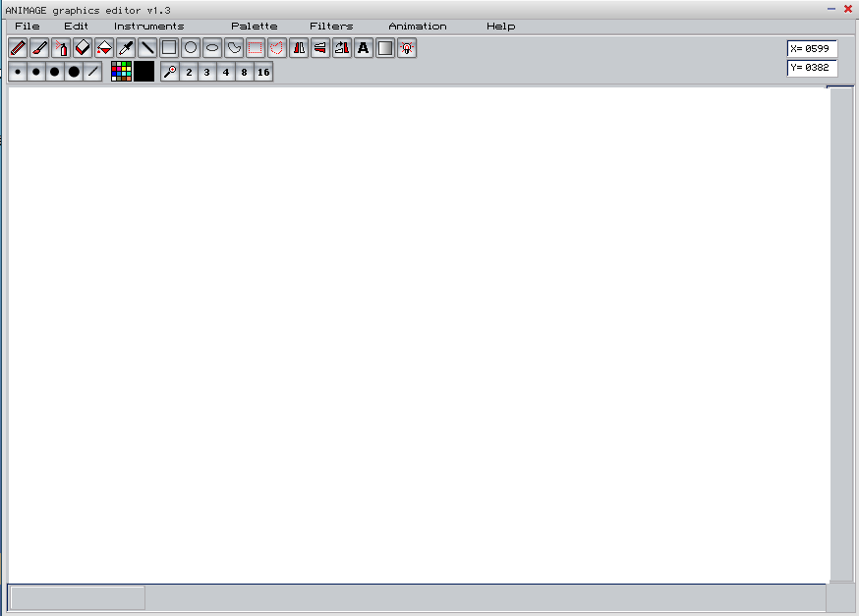Click the rotate image icon
Viewport: 859px width, 616px height.
342,48
